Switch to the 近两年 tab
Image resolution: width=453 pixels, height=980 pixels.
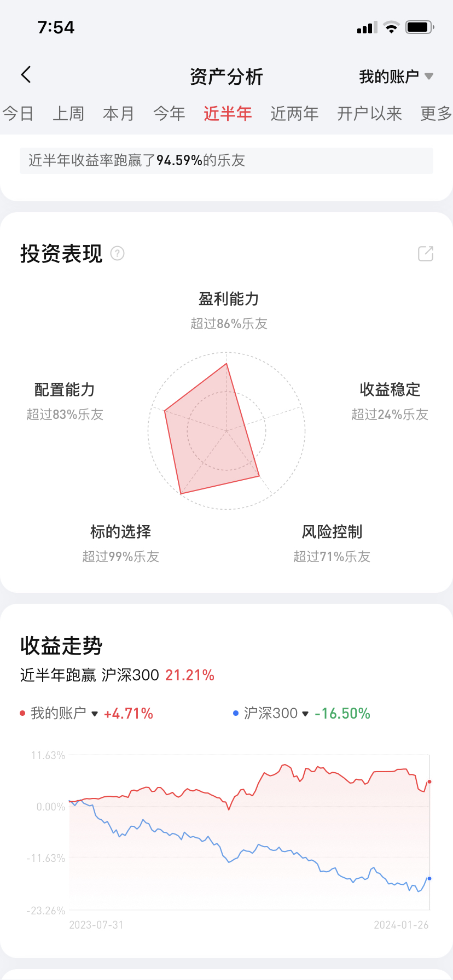pyautogui.click(x=294, y=114)
